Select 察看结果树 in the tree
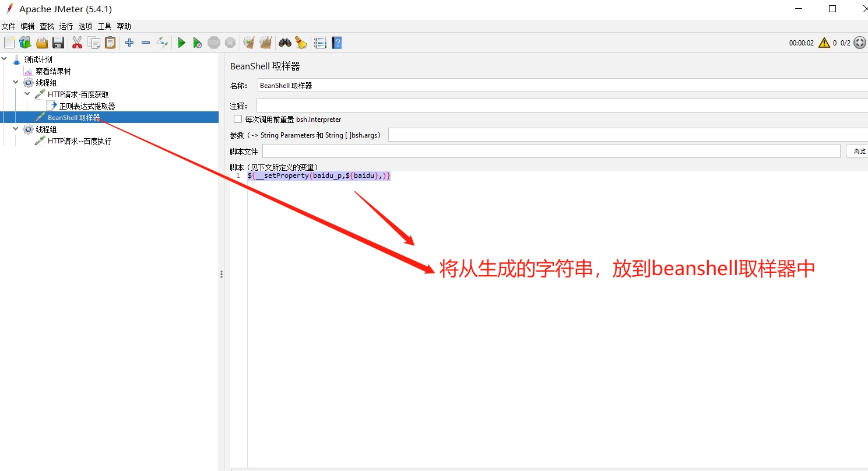The image size is (868, 471). [x=53, y=71]
